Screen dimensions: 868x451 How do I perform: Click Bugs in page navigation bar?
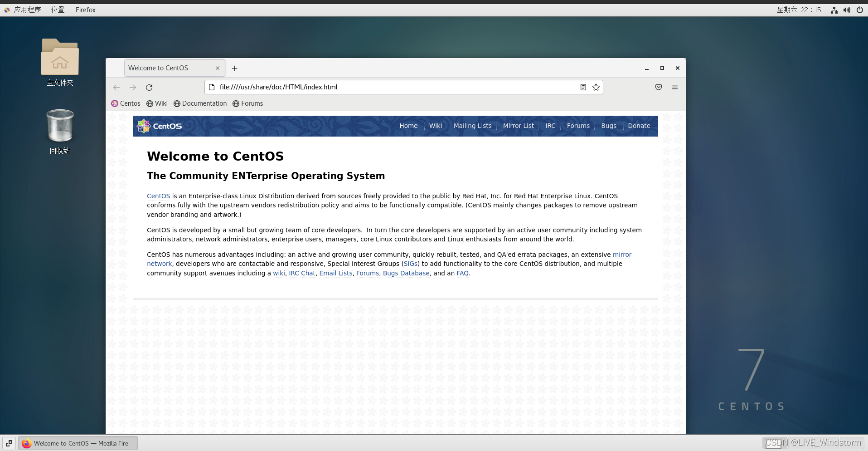click(x=609, y=126)
